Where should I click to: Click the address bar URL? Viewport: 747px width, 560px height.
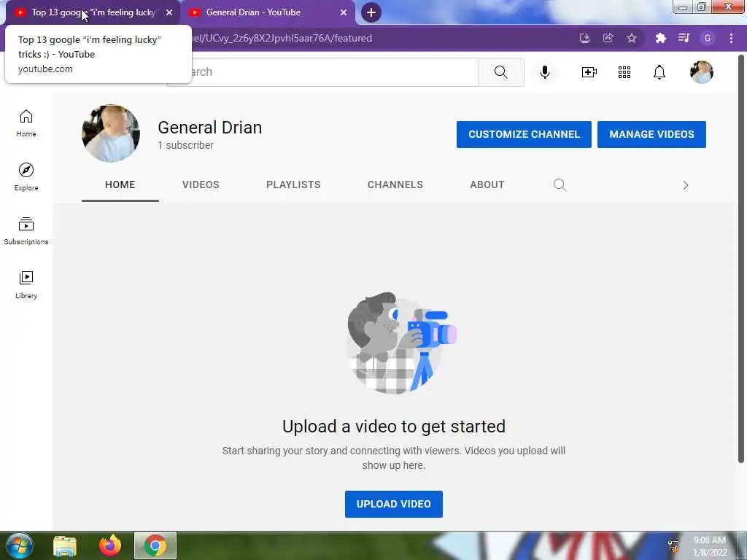tap(281, 38)
